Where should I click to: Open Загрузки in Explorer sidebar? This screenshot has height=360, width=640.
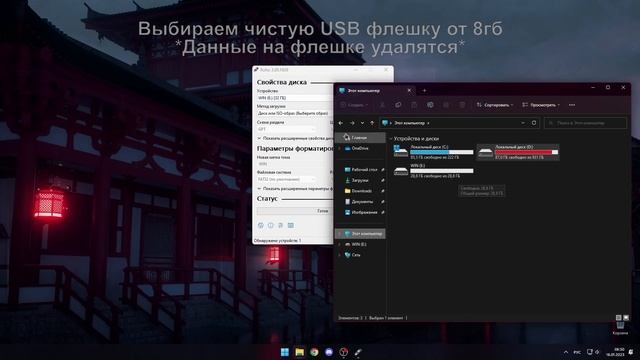[361, 180]
